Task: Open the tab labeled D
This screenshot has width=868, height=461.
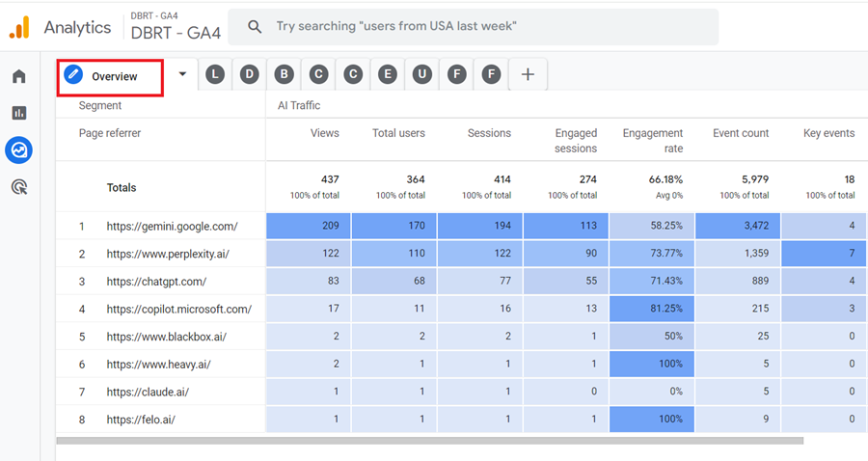Action: tap(250, 74)
